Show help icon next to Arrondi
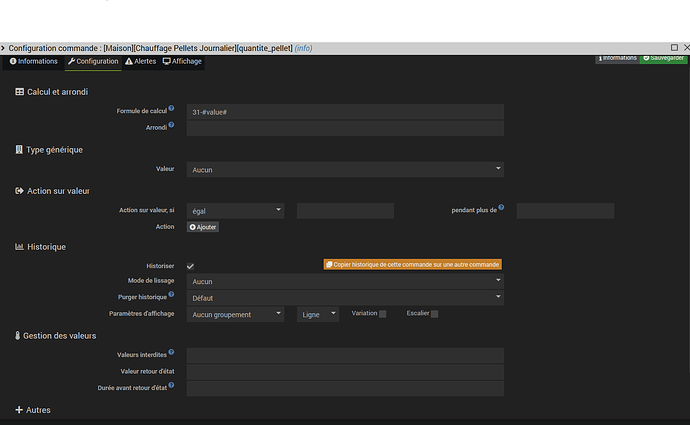The width and height of the screenshot is (690, 425). [x=171, y=125]
